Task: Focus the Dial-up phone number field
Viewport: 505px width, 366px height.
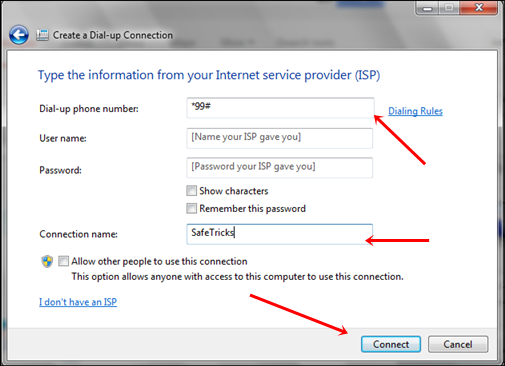Action: (280, 108)
